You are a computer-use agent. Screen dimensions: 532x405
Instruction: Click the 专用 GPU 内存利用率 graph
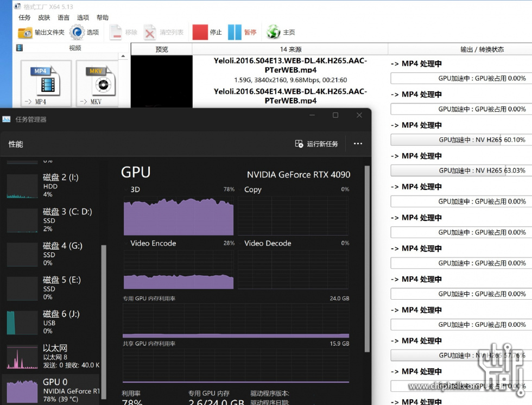pos(236,320)
